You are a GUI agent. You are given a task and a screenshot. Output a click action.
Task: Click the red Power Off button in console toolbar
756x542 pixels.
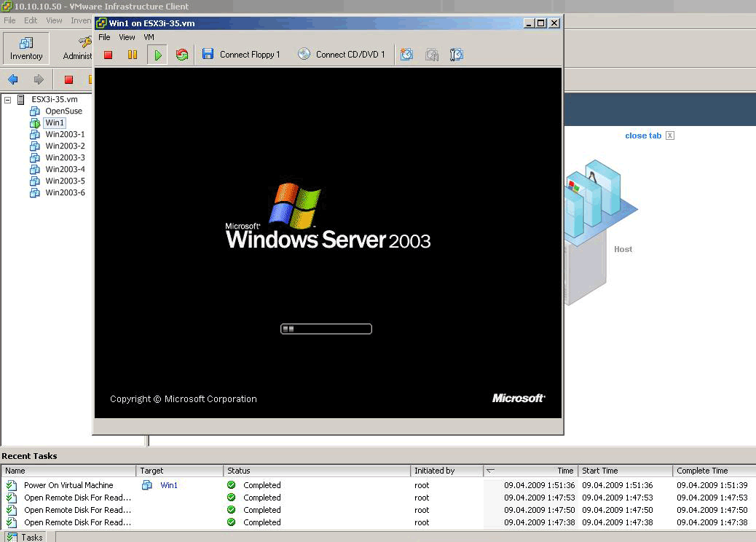108,55
